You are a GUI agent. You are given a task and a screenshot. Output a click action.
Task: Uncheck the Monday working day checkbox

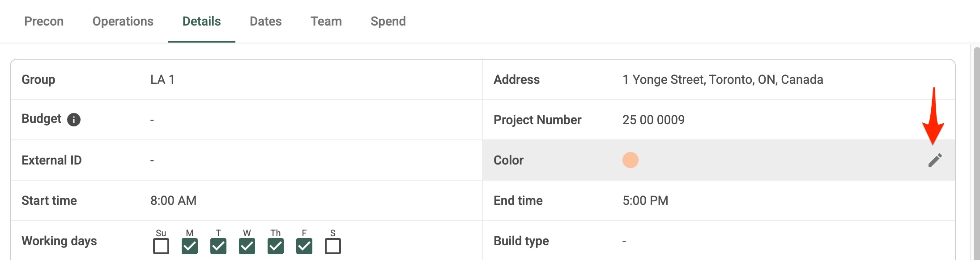pyautogui.click(x=190, y=246)
